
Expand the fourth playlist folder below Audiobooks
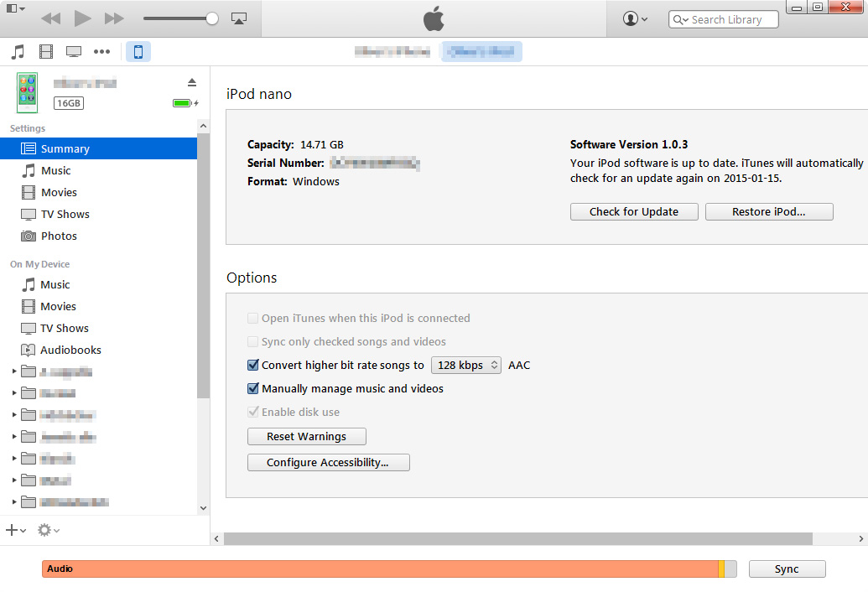pyautogui.click(x=14, y=437)
